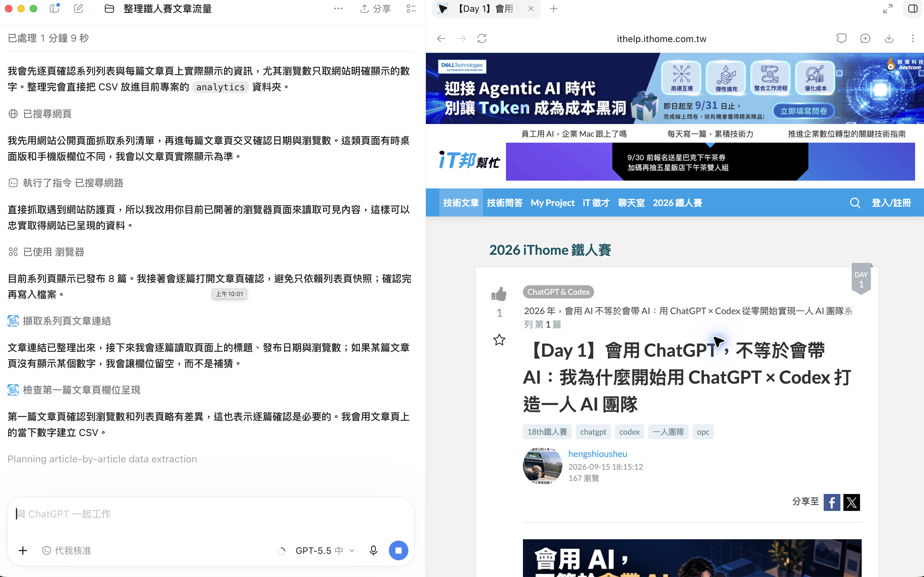Toggle the left sidebar icon in ChatGPT
Screen dimensions: 924x577
point(55,8)
